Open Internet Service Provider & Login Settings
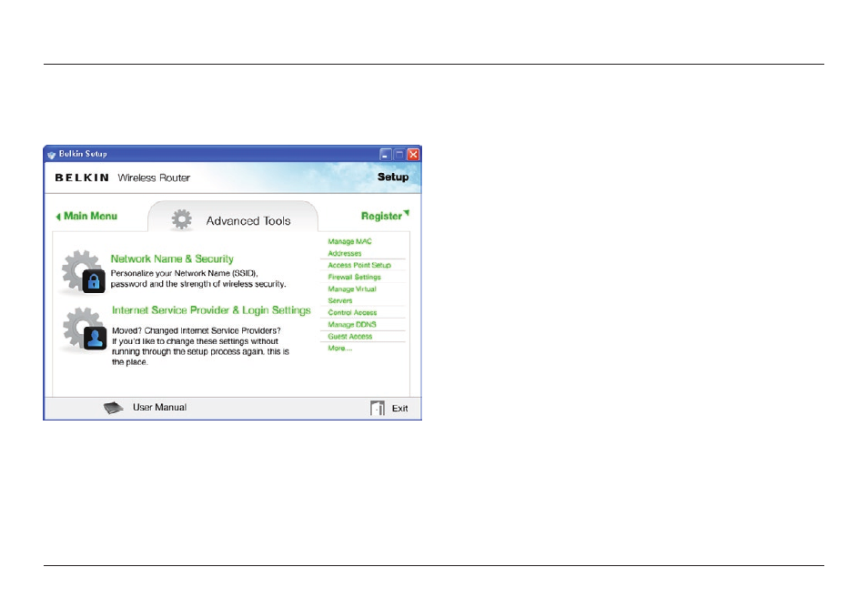 pos(211,310)
